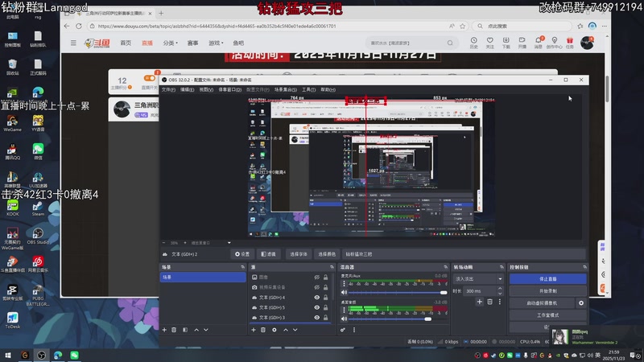Click the Douyu site search box
This screenshot has width=644, height=362.
coord(411,43)
